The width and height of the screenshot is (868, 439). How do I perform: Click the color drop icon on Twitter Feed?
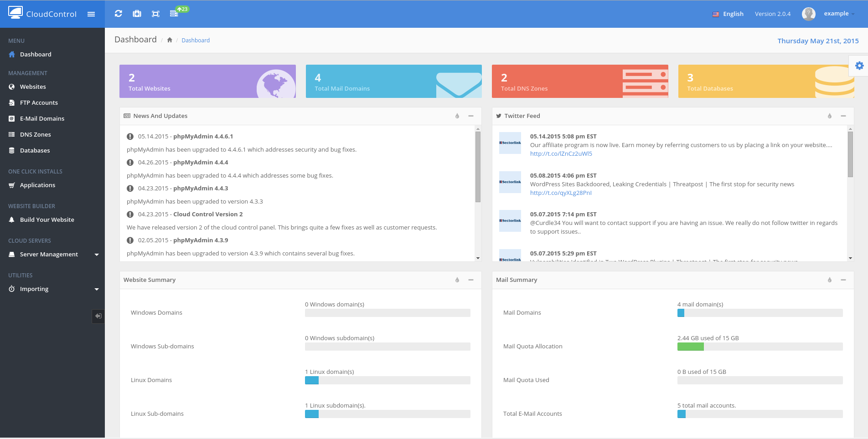pyautogui.click(x=830, y=116)
